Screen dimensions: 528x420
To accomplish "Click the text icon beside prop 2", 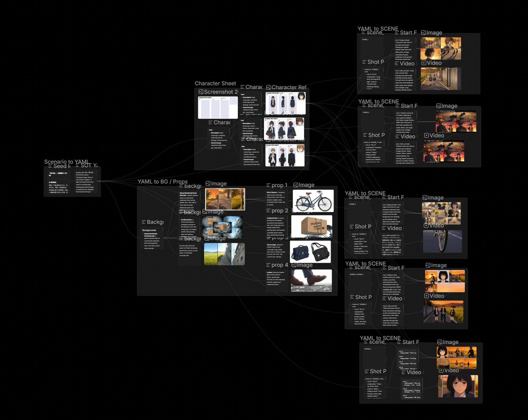I will tap(268, 211).
